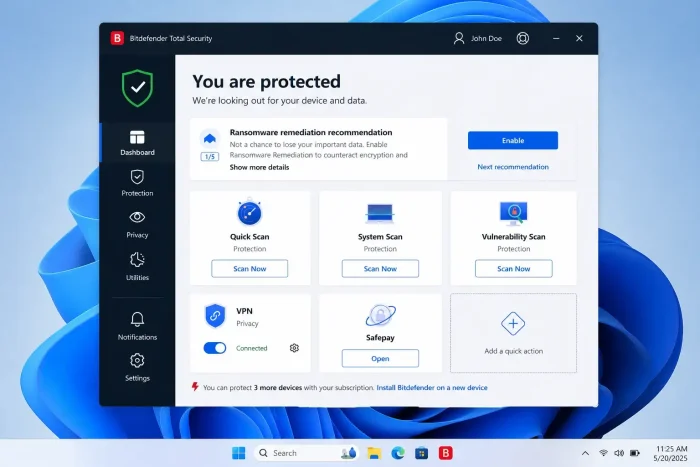The width and height of the screenshot is (700, 467).
Task: Click the taskbar Search box
Action: pyautogui.click(x=307, y=453)
